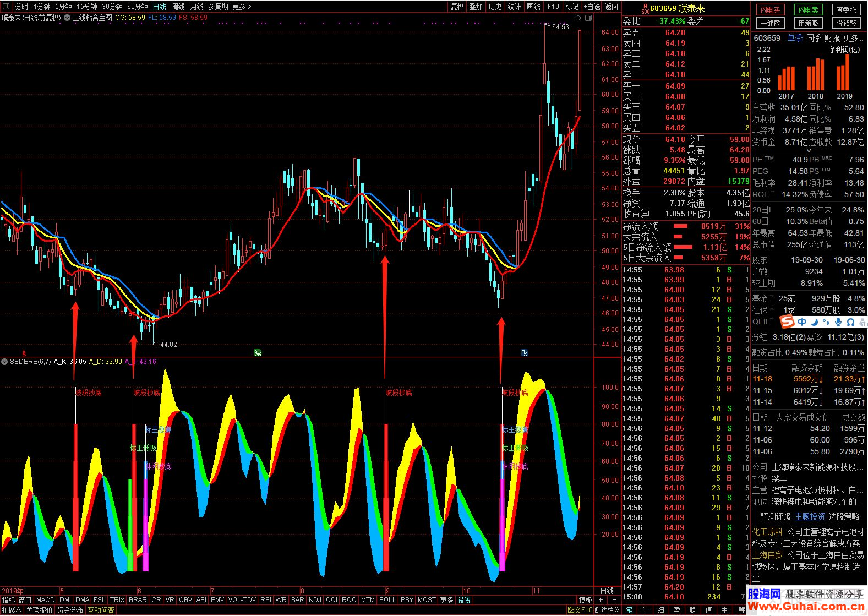Select 单季 in the financial panel

click(x=795, y=38)
